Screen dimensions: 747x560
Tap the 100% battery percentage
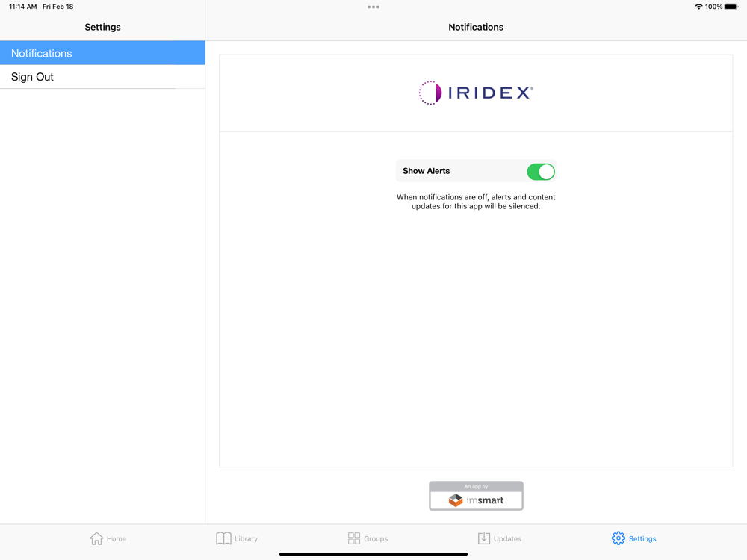(713, 7)
